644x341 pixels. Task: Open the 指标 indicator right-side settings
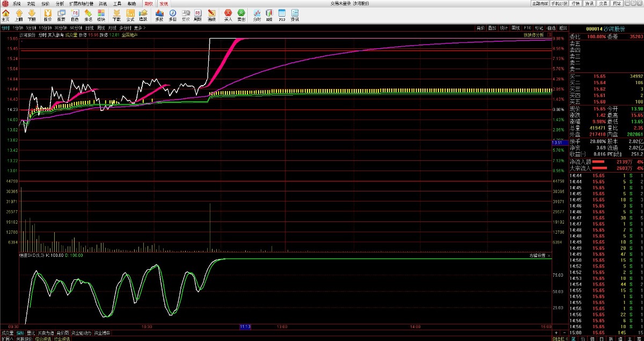point(537,256)
